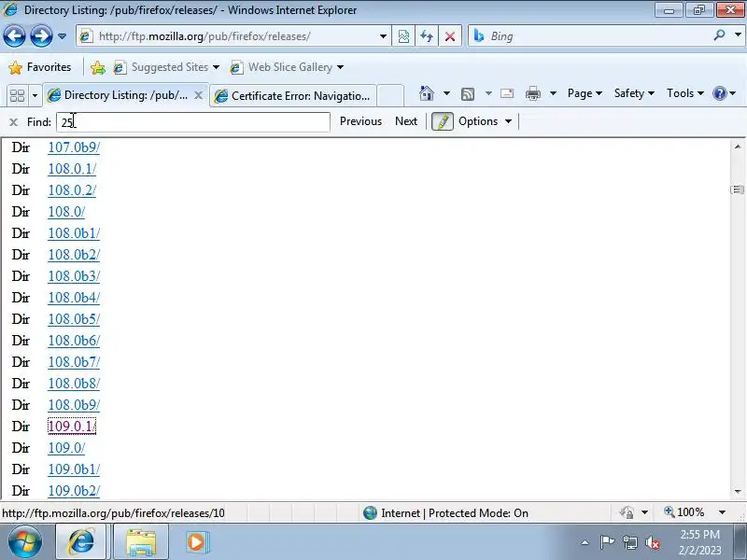Click the vertical scrollbar thumb
This screenshot has width=747, height=560.
pyautogui.click(x=738, y=189)
